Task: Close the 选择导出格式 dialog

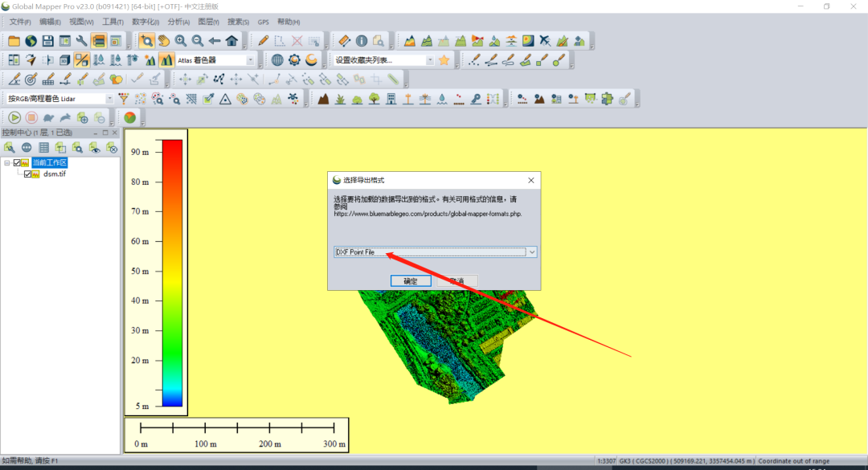Action: (x=531, y=181)
